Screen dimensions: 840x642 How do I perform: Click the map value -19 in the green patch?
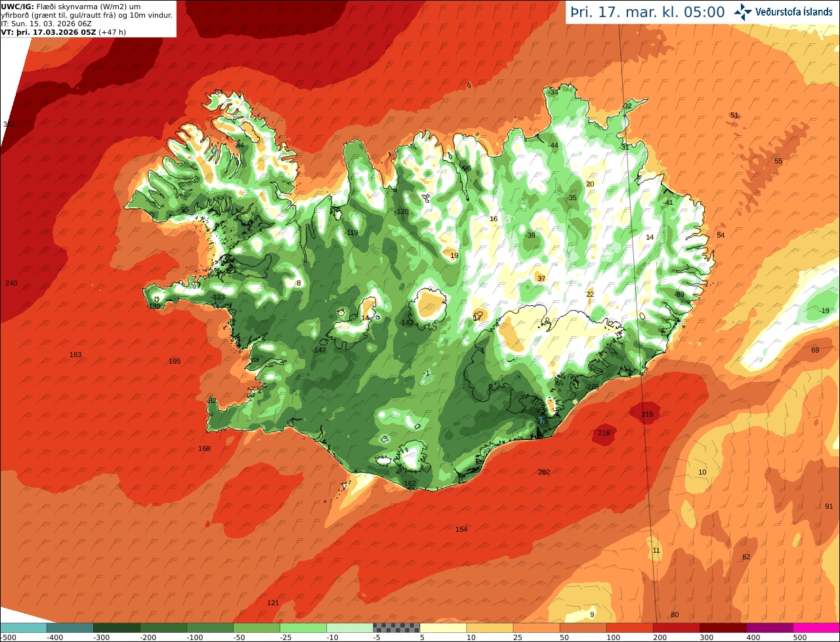coord(824,310)
